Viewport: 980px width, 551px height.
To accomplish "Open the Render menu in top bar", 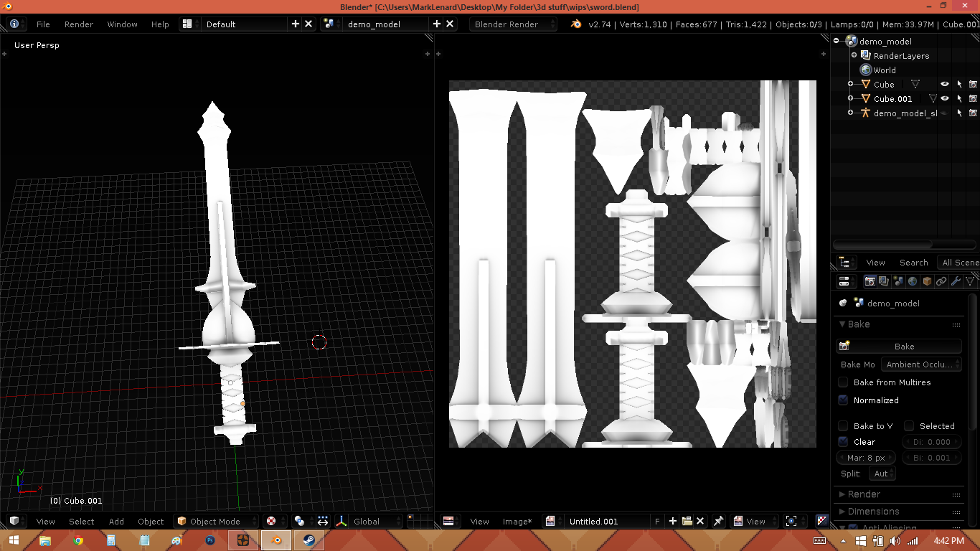I will tap(79, 24).
